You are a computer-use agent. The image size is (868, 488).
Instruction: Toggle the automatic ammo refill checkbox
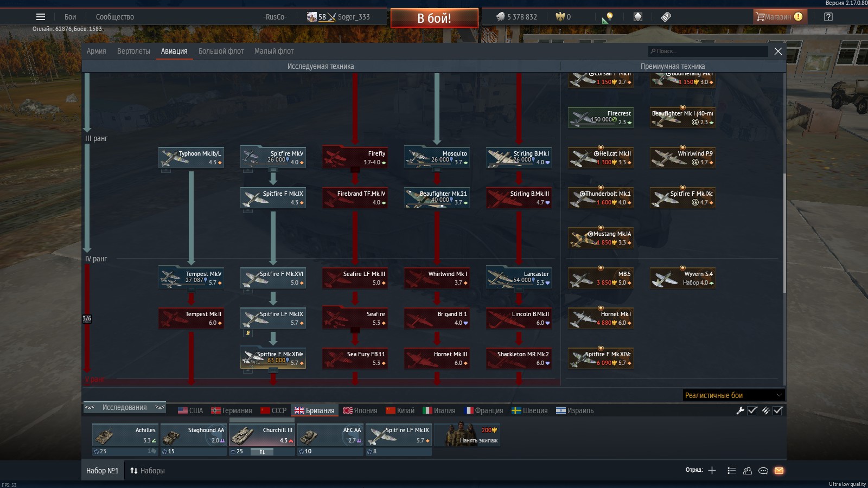[x=778, y=410]
